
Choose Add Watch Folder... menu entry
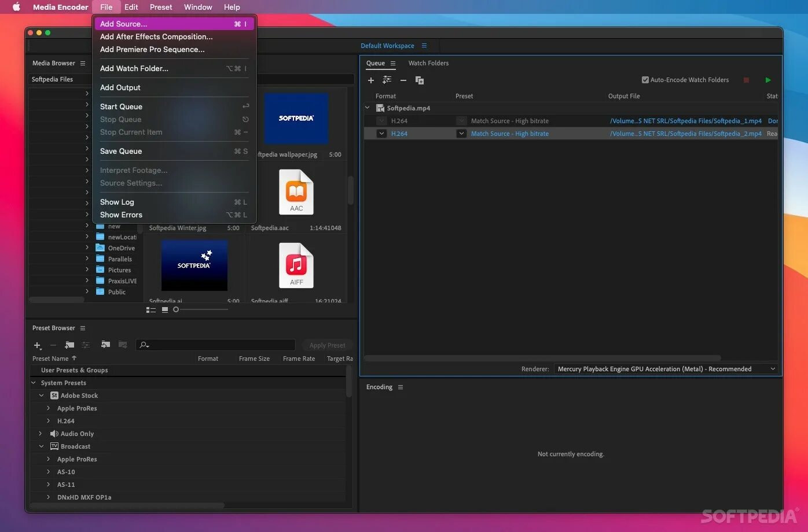pos(174,68)
